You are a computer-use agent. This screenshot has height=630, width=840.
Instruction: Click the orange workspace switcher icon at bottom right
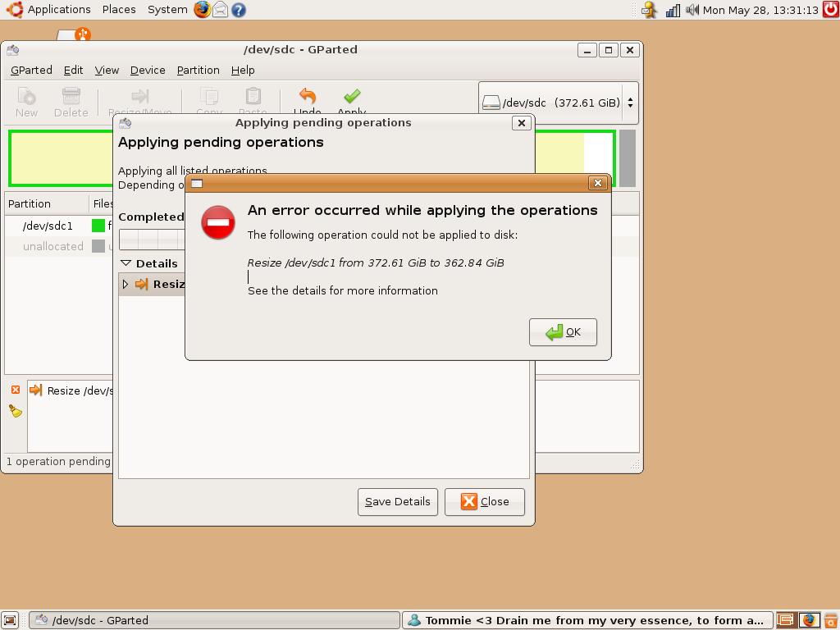(x=785, y=620)
